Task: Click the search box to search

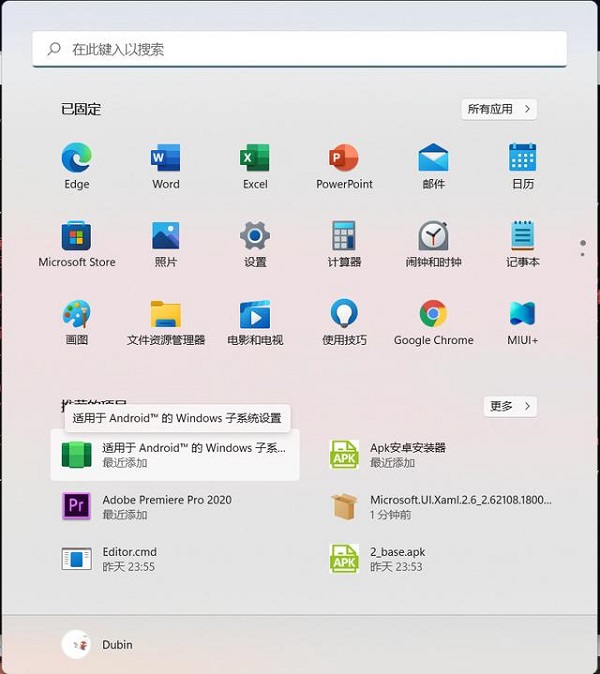Action: tap(300, 49)
